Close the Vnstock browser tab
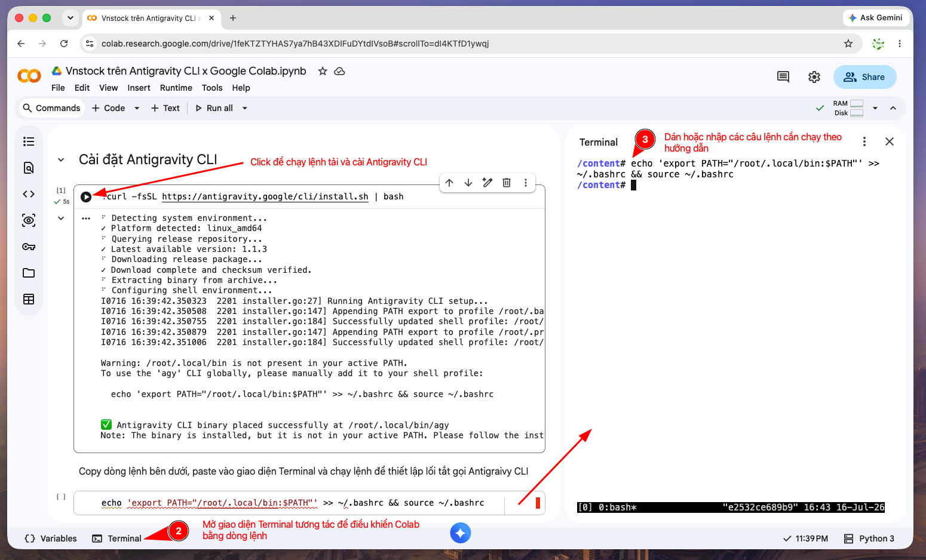The height and width of the screenshot is (560, 926). point(211,18)
